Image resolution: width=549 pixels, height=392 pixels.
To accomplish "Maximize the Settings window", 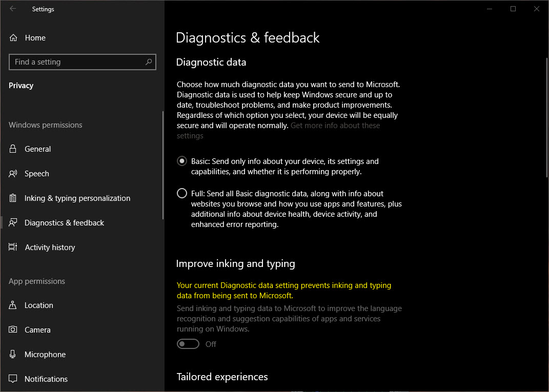I will (x=513, y=9).
